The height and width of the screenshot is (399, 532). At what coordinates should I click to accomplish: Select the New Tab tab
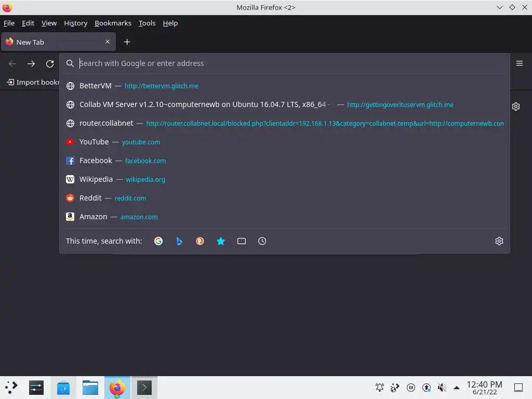pyautogui.click(x=58, y=42)
